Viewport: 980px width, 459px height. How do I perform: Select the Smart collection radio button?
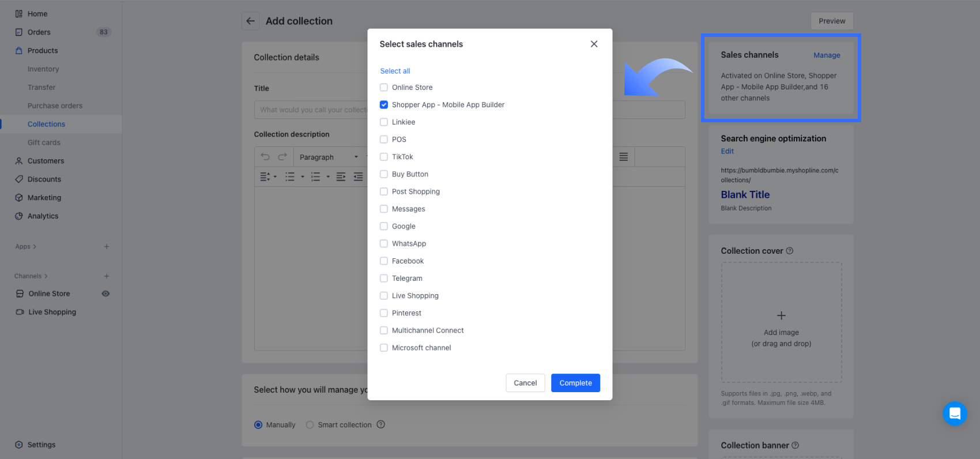coord(310,425)
